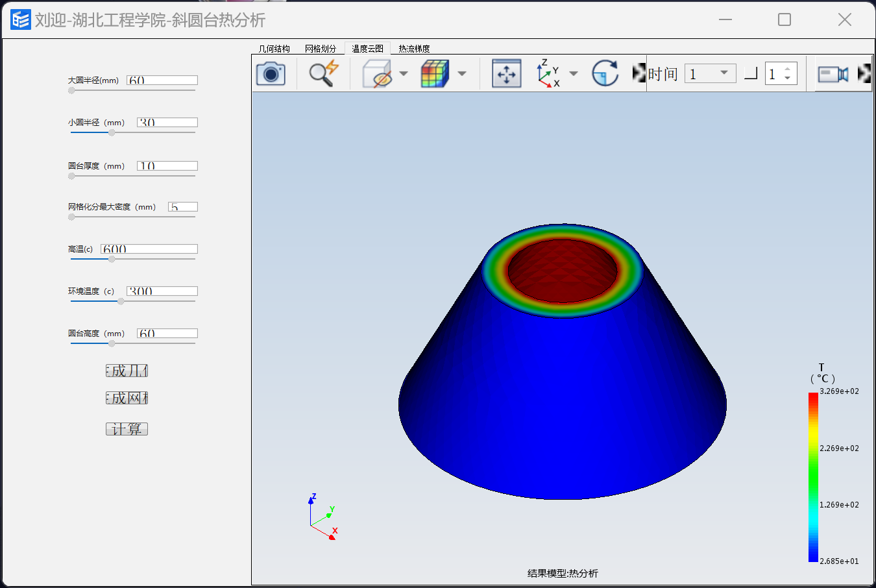The height and width of the screenshot is (588, 876).
Task: Click the 高温 input field
Action: pyautogui.click(x=149, y=249)
